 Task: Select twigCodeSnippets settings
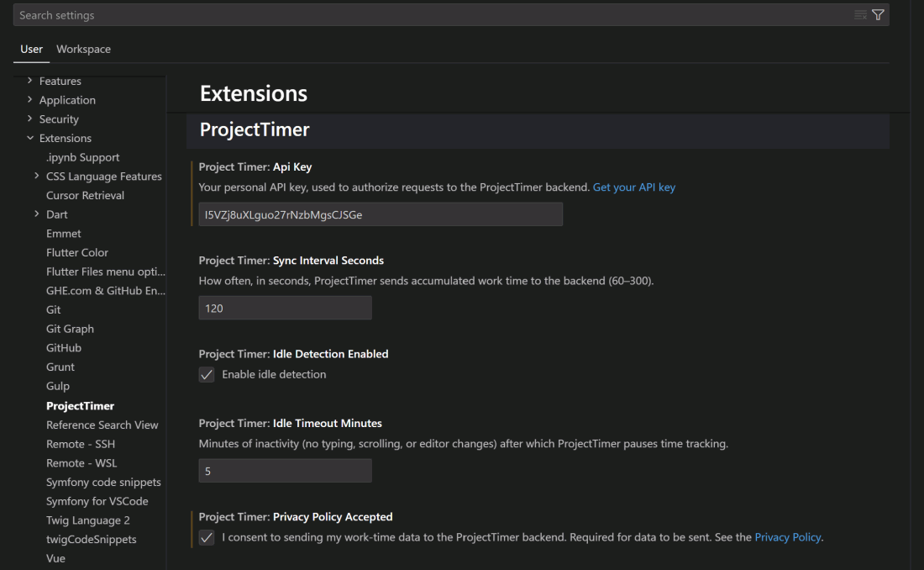(x=92, y=539)
